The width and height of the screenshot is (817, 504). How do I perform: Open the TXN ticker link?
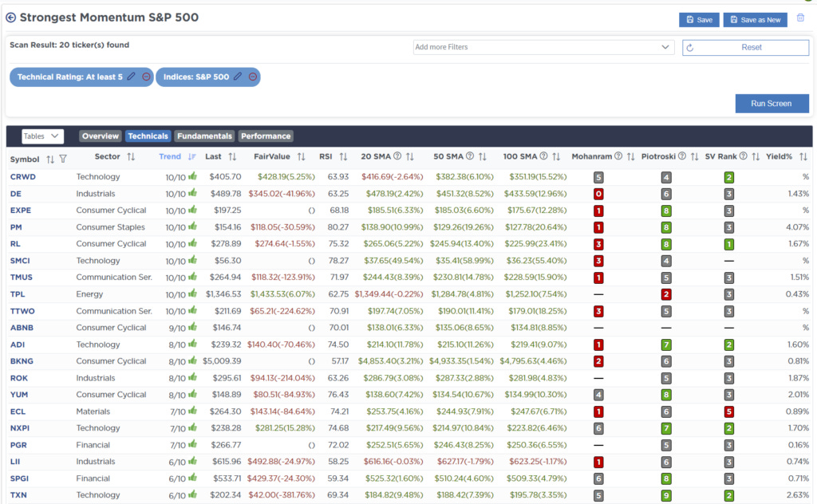(18, 495)
